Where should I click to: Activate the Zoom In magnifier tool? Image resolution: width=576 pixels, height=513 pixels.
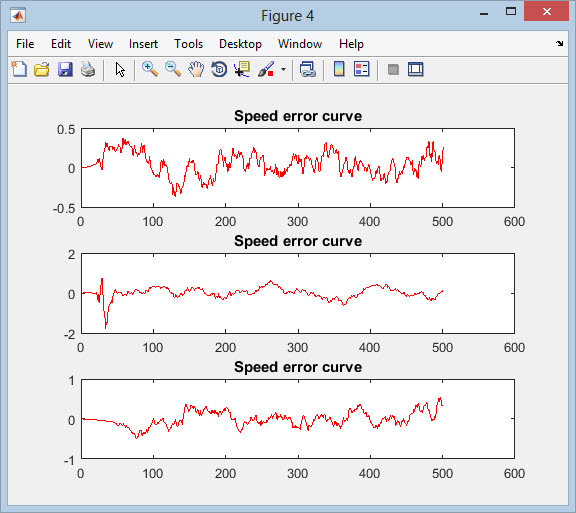(150, 69)
